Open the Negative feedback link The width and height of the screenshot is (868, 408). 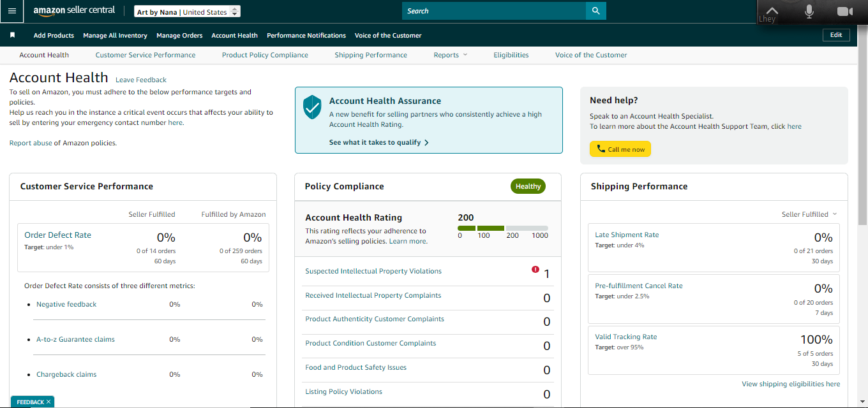(x=66, y=304)
